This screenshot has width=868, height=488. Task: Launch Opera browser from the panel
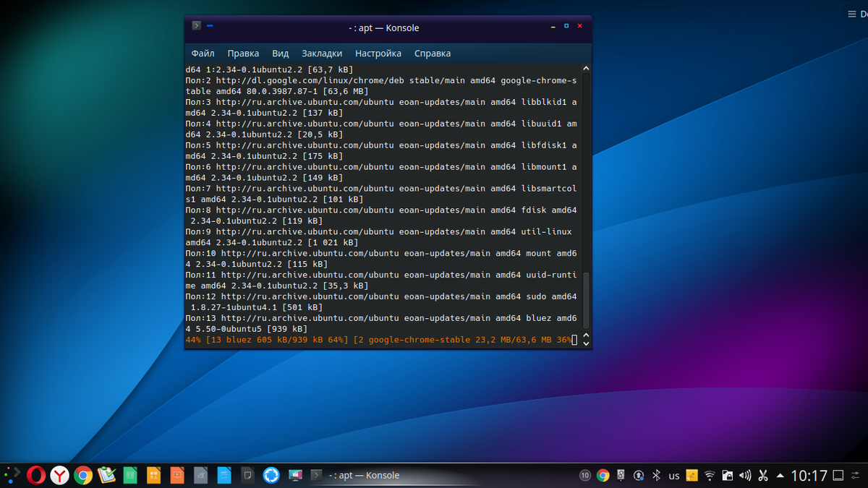(x=36, y=475)
